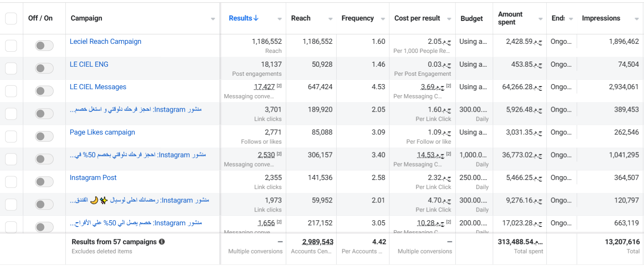Click the sort arrow on the Results column
The image size is (644, 266).
click(256, 18)
